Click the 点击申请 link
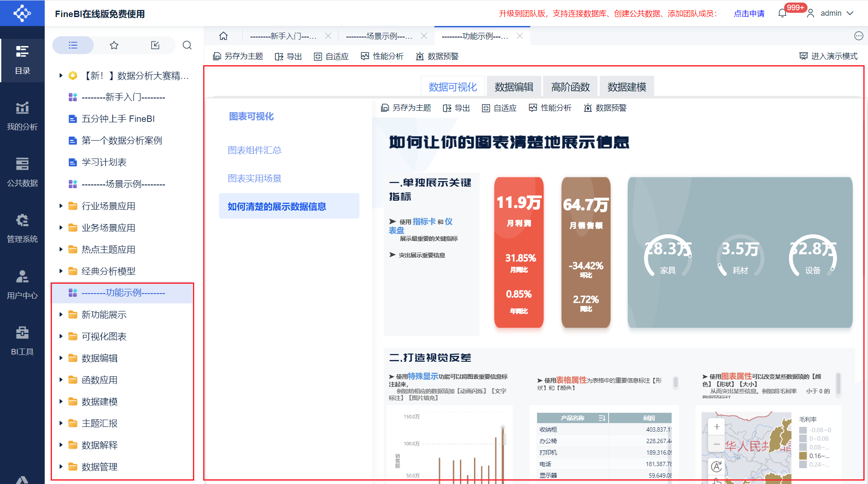Image resolution: width=868 pixels, height=484 pixels. coord(749,14)
